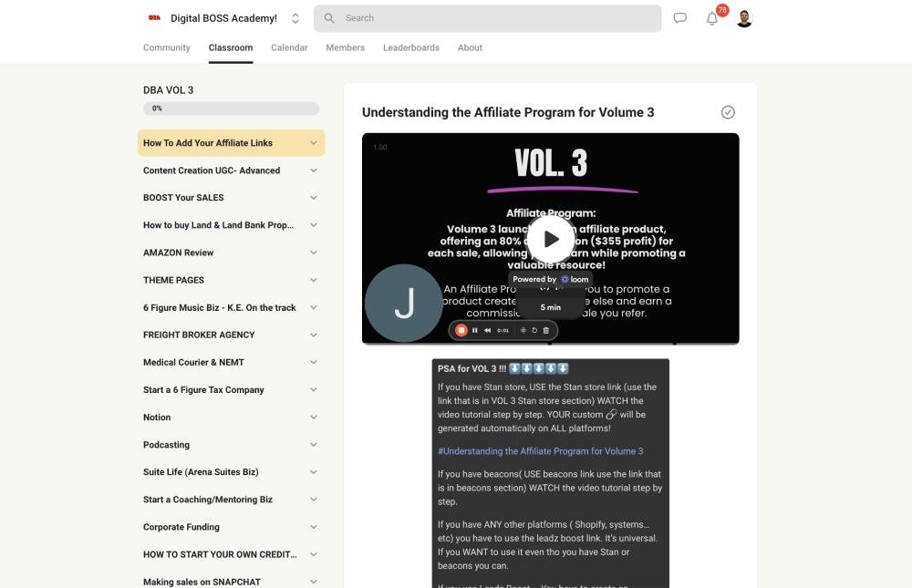
Task: Switch to the Classroom tab
Action: (x=231, y=47)
